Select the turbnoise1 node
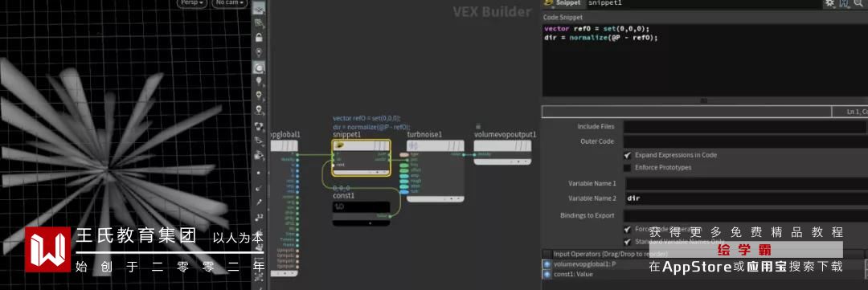This screenshot has height=290, width=868. pyautogui.click(x=435, y=170)
